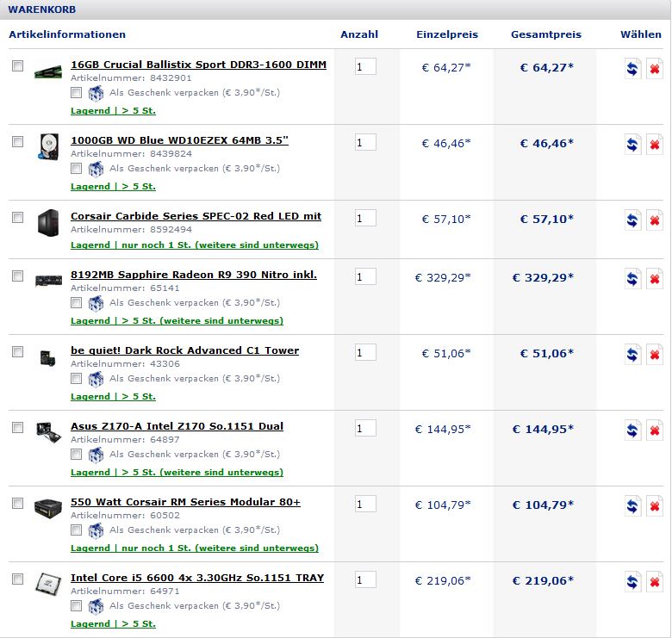672x638 pixels.
Task: Click the hard drive thumbnail of WD Blue
Action: coord(48,147)
